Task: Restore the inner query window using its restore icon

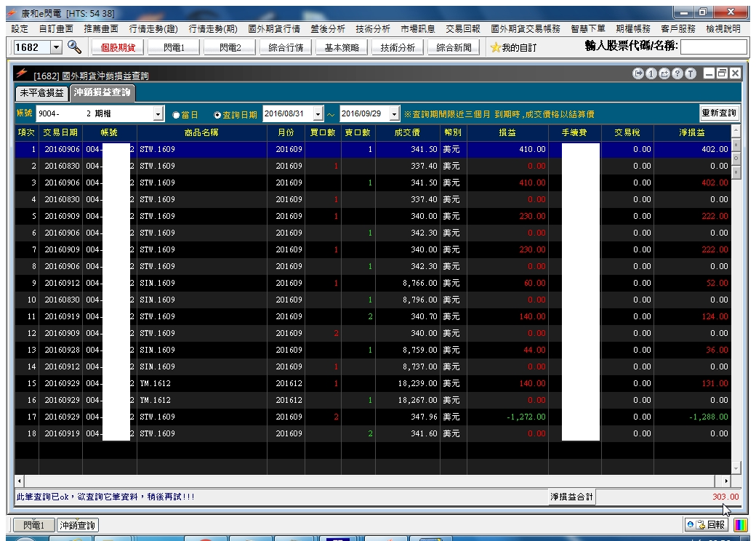Action: coord(722,73)
